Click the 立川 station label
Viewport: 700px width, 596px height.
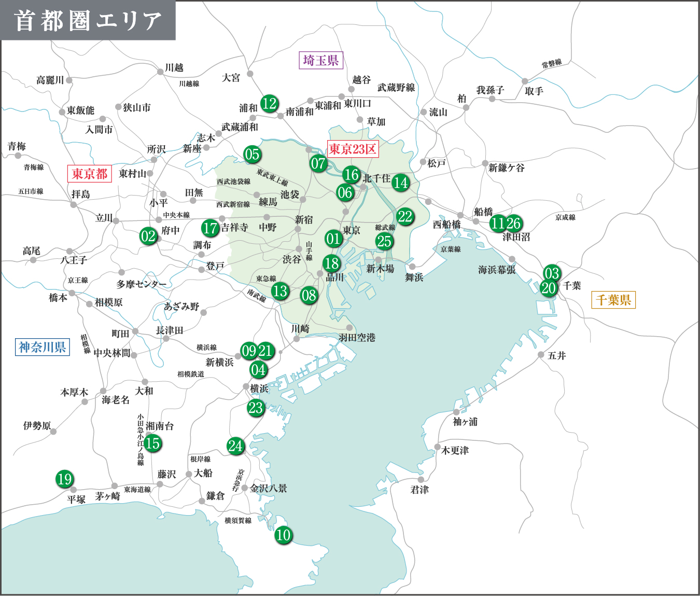pos(104,218)
